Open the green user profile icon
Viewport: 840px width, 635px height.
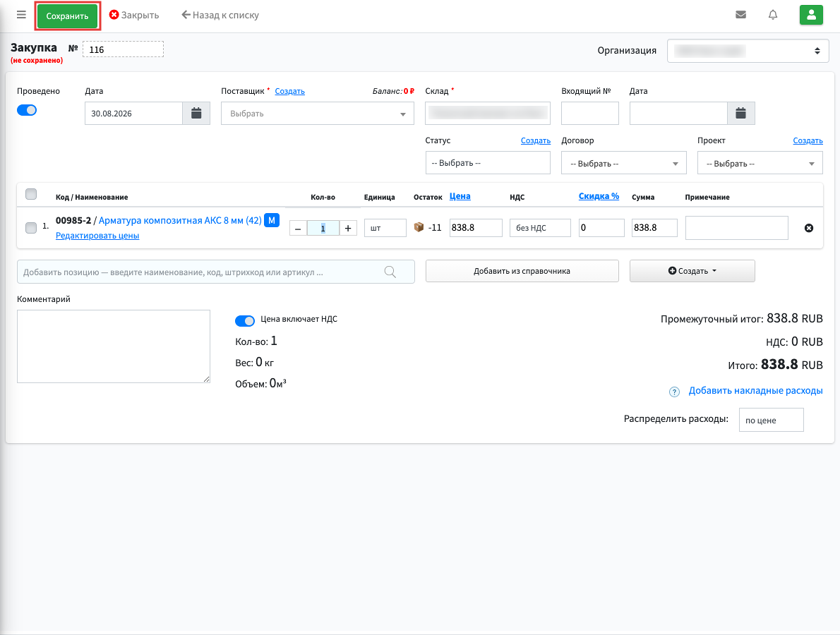pos(811,15)
